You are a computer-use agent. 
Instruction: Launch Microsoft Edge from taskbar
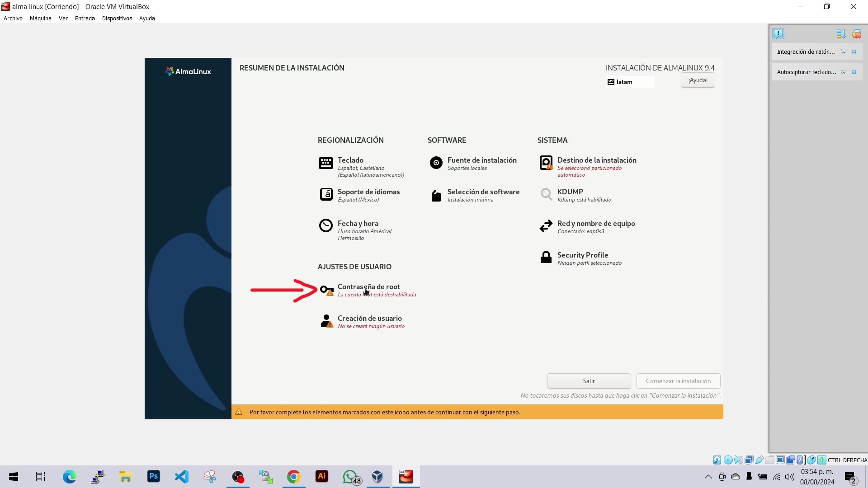pos(70,477)
